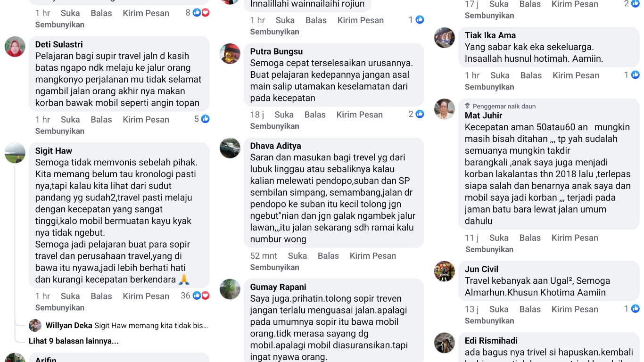Open Edi Rismihadi's profile name
Screen dimensions: 644x362
point(491,340)
